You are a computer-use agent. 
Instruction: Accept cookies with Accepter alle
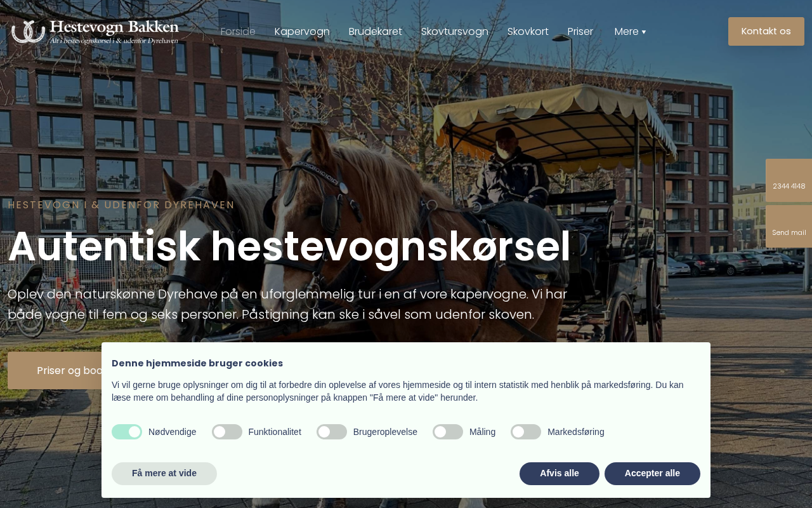[x=652, y=474]
